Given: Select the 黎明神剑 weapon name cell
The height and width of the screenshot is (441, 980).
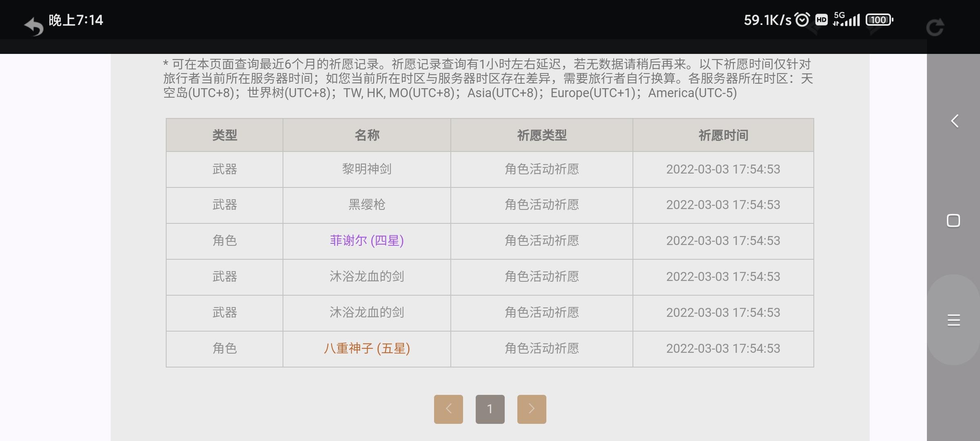Looking at the screenshot, I should point(367,169).
